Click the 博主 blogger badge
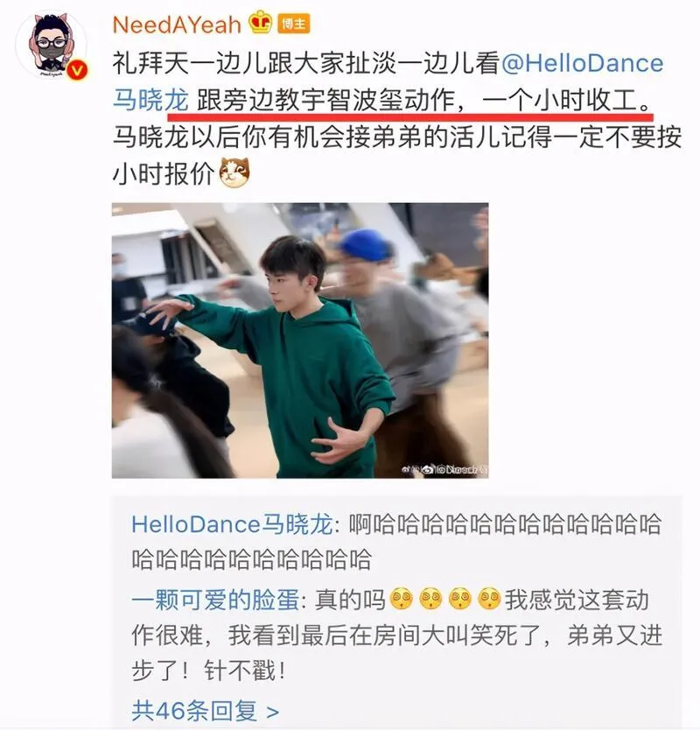 point(294,24)
